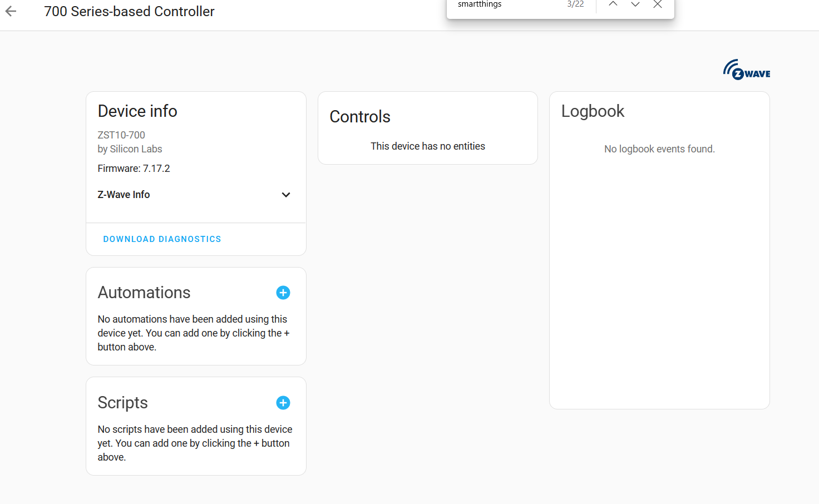Image resolution: width=819 pixels, height=504 pixels.
Task: Jump to next search match
Action: [x=635, y=4]
